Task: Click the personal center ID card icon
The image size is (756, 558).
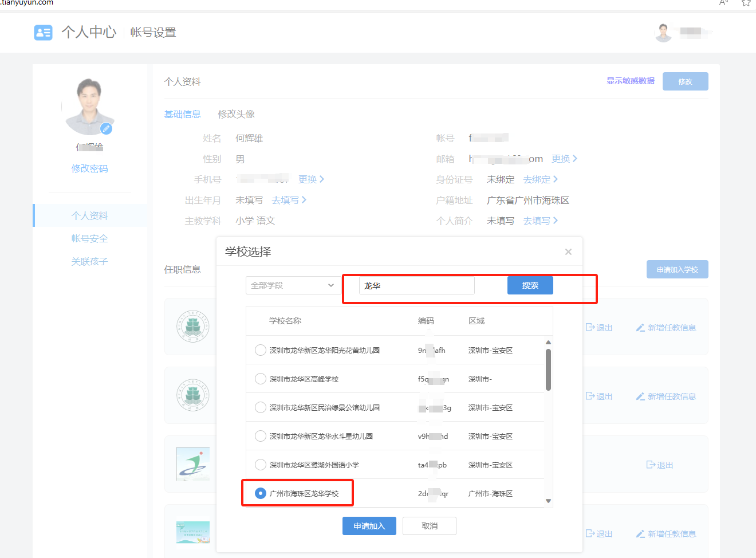Action: tap(43, 32)
